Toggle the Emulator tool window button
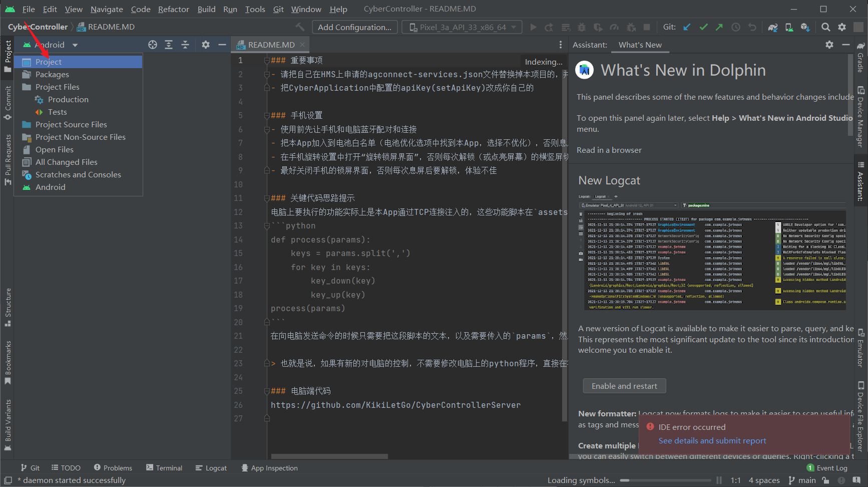The image size is (868, 487). pyautogui.click(x=860, y=348)
